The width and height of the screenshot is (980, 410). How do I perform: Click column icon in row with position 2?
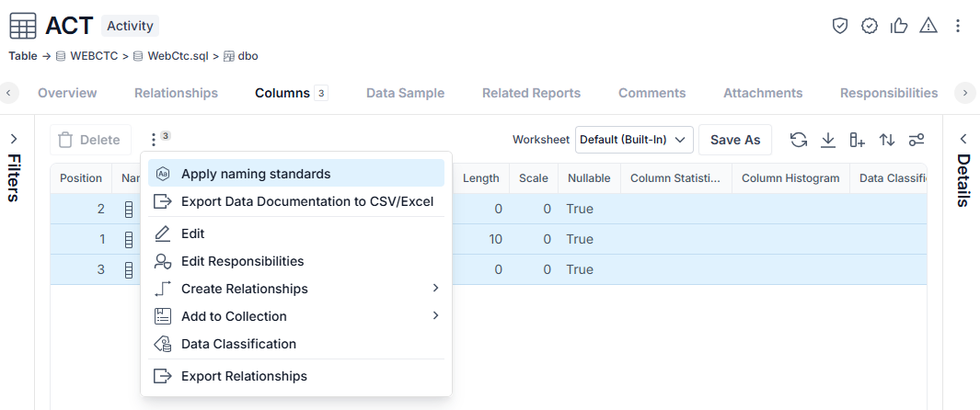129,209
